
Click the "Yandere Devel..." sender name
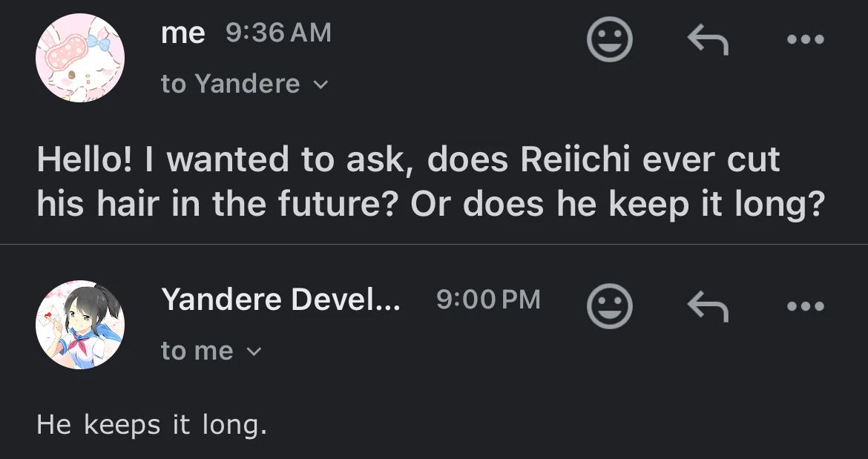pyautogui.click(x=280, y=300)
